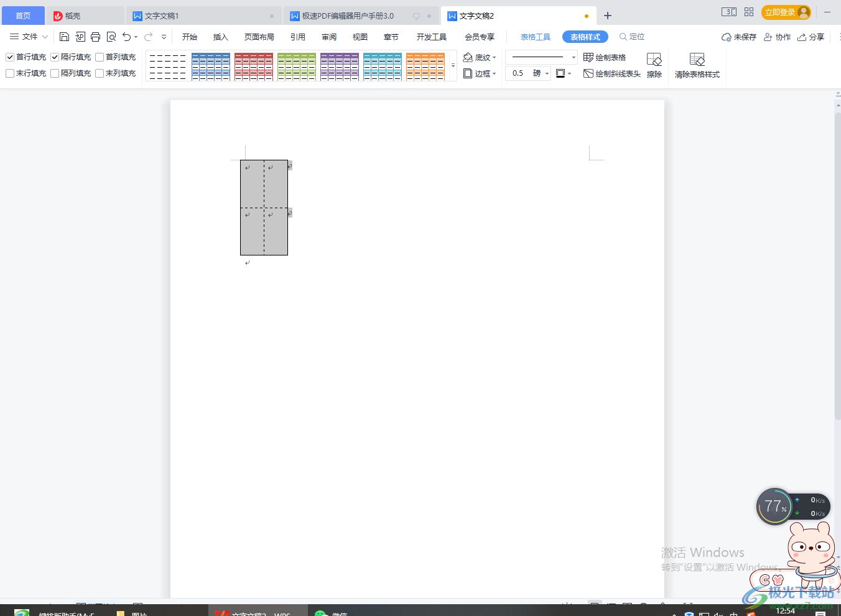The height and width of the screenshot is (616, 841).
Task: Open the Shading dropdown arrow (底纹)
Action: [x=495, y=58]
